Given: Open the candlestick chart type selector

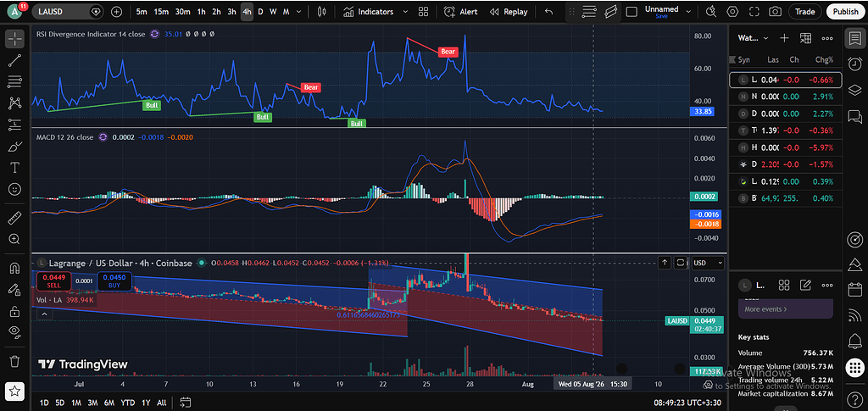Looking at the screenshot, I should pyautogui.click(x=323, y=12).
